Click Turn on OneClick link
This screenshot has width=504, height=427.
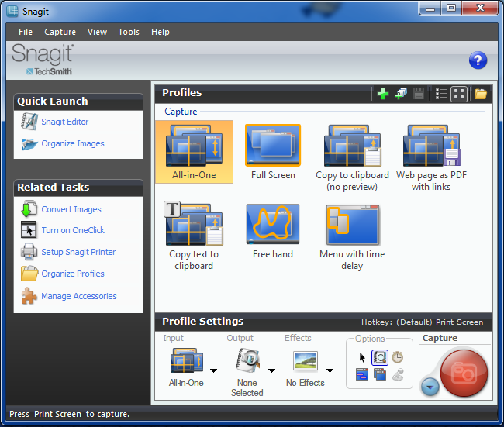click(x=73, y=230)
